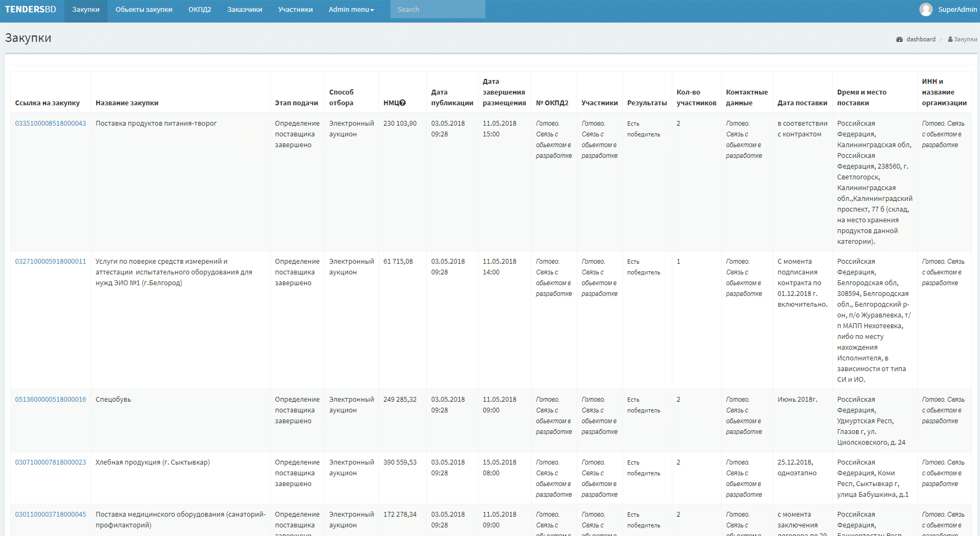This screenshot has height=536, width=980.
Task: Switch to the Участники menu item
Action: [x=295, y=10]
